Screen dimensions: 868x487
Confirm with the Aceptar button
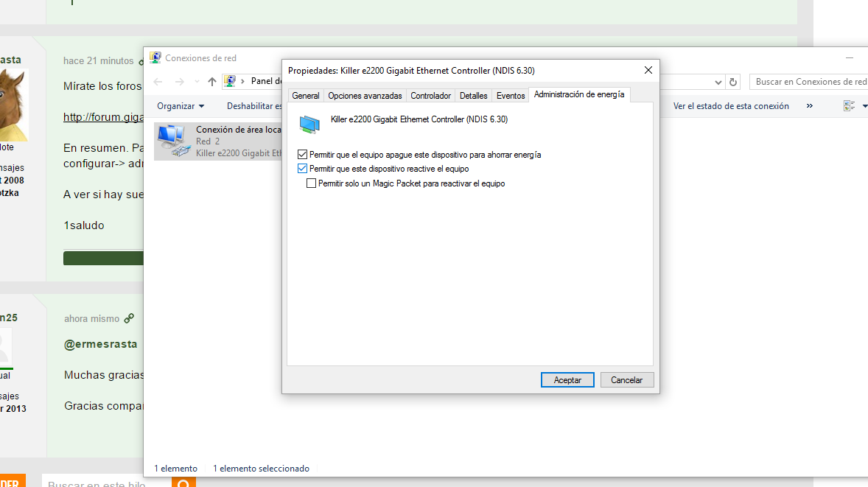567,380
